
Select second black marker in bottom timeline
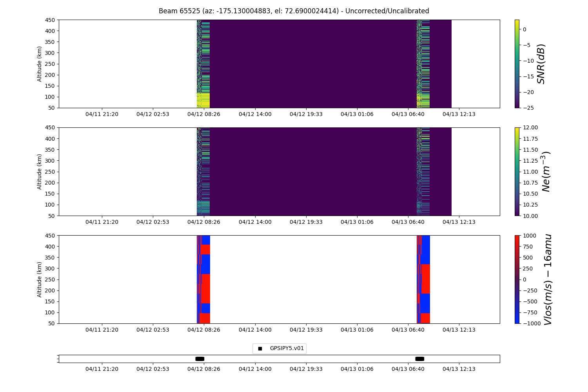point(419,359)
